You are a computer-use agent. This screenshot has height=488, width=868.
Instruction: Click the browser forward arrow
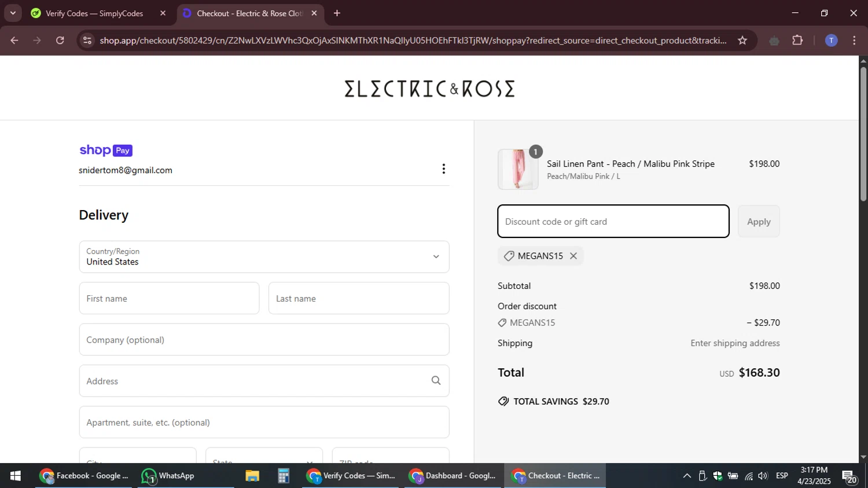coord(37,41)
